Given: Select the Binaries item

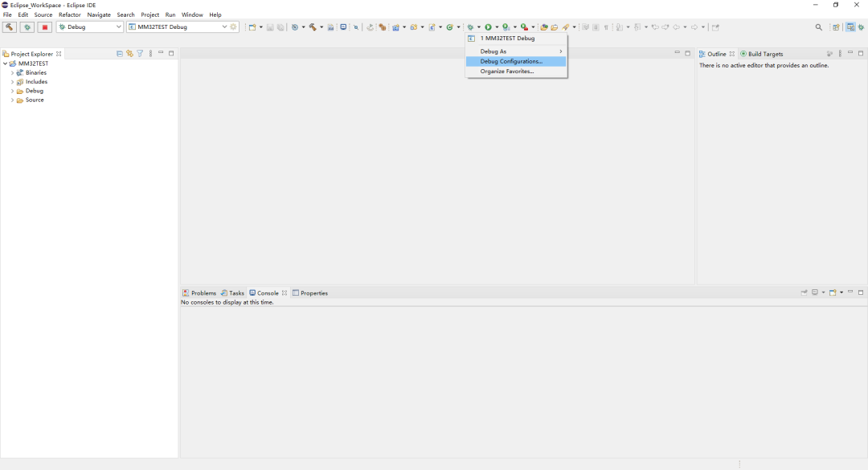Looking at the screenshot, I should [x=36, y=72].
